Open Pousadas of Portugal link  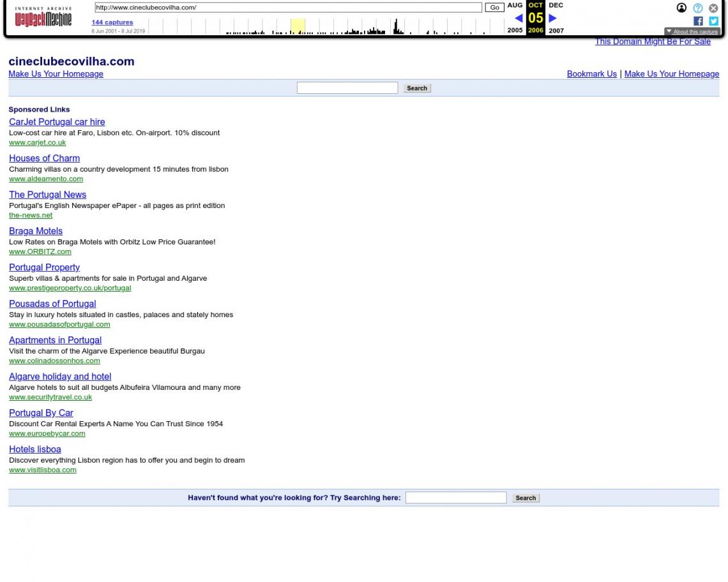[52, 304]
